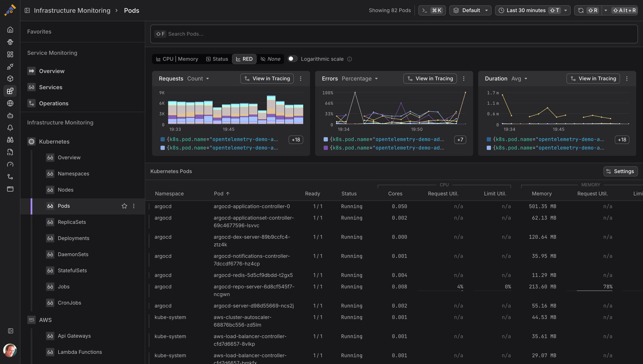Open the home icon in left sidebar
Viewport: 643px width, 364px height.
point(10,30)
